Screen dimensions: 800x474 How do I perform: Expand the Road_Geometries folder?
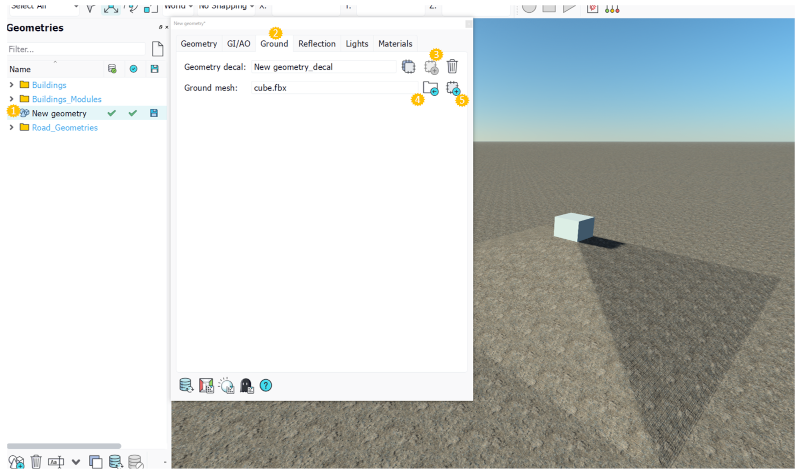12,127
